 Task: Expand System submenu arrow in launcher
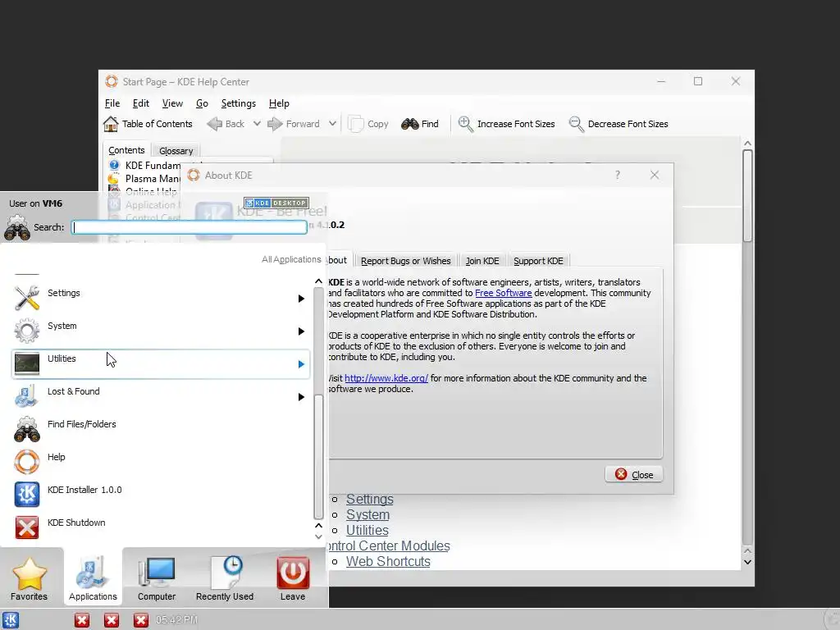[301, 331]
